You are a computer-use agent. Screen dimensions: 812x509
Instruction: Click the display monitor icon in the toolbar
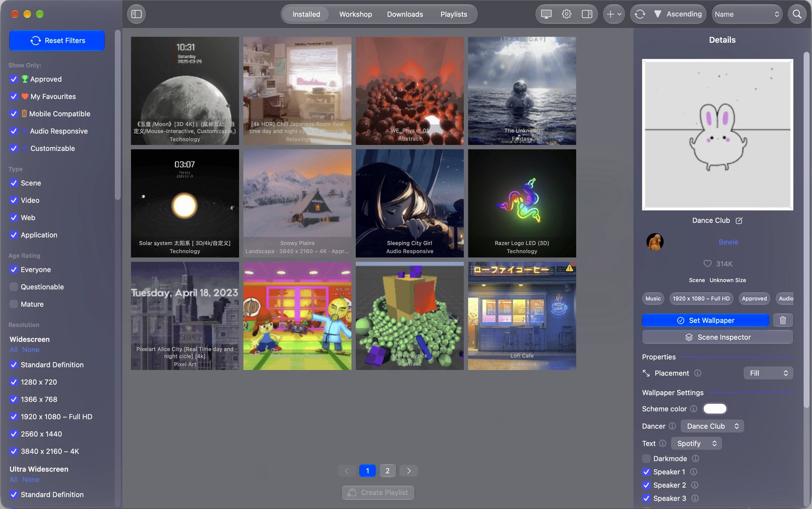pos(546,14)
